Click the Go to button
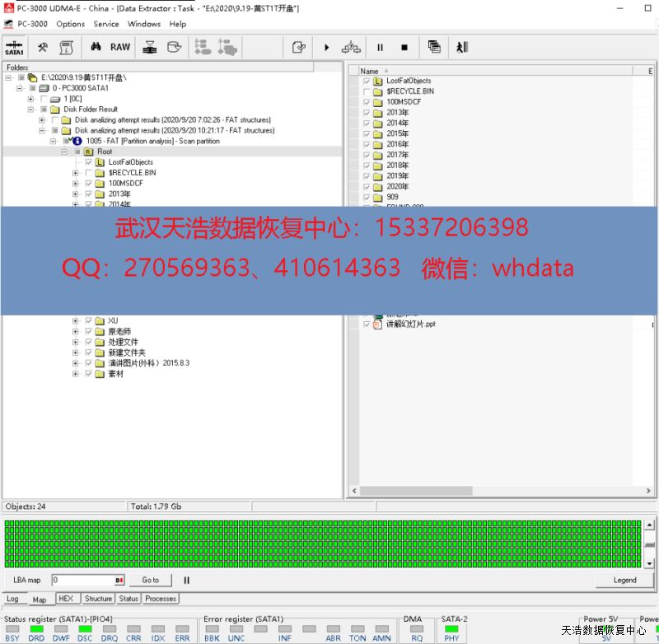 pyautogui.click(x=150, y=580)
